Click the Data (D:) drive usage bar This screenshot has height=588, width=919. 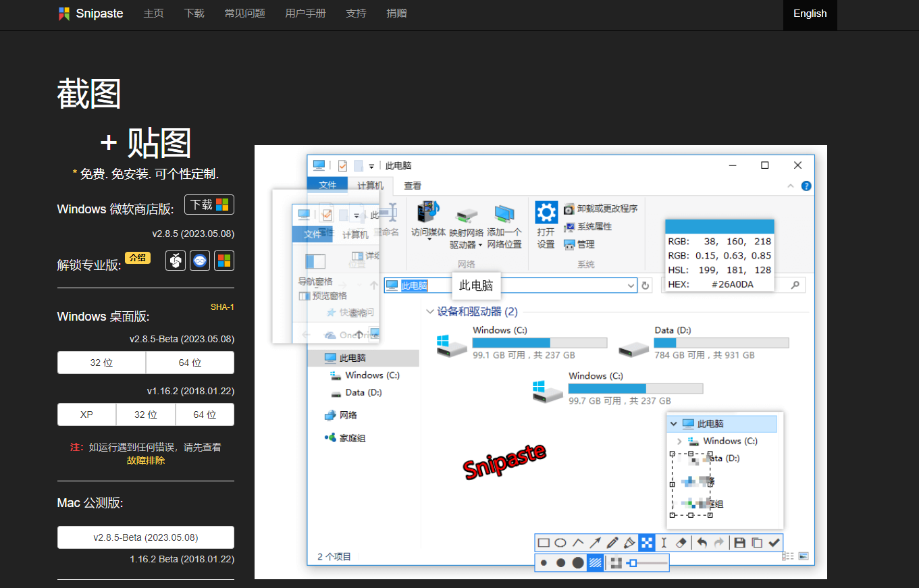[x=721, y=343]
